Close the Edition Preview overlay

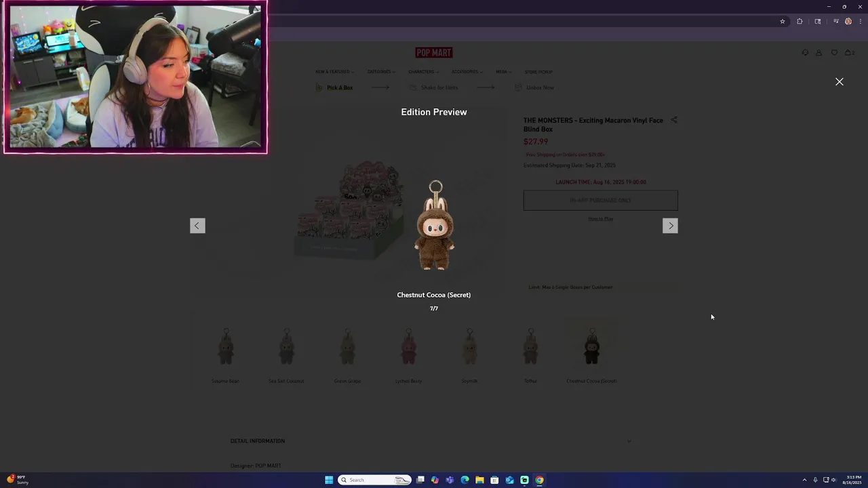click(x=839, y=81)
